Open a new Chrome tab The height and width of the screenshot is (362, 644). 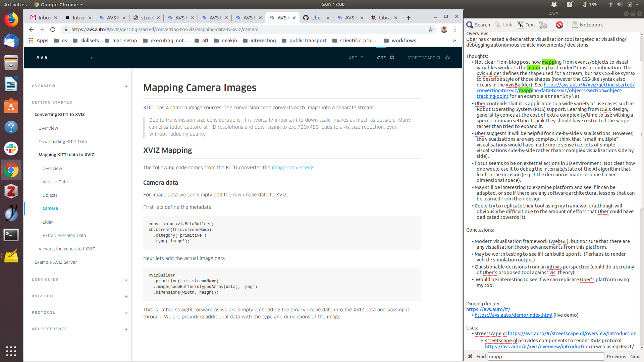408,18
